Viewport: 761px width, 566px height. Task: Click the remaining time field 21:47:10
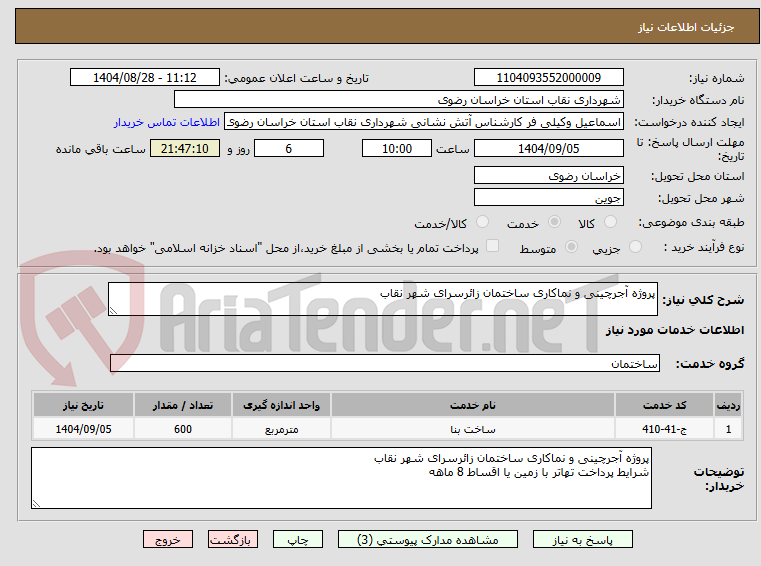[185, 149]
